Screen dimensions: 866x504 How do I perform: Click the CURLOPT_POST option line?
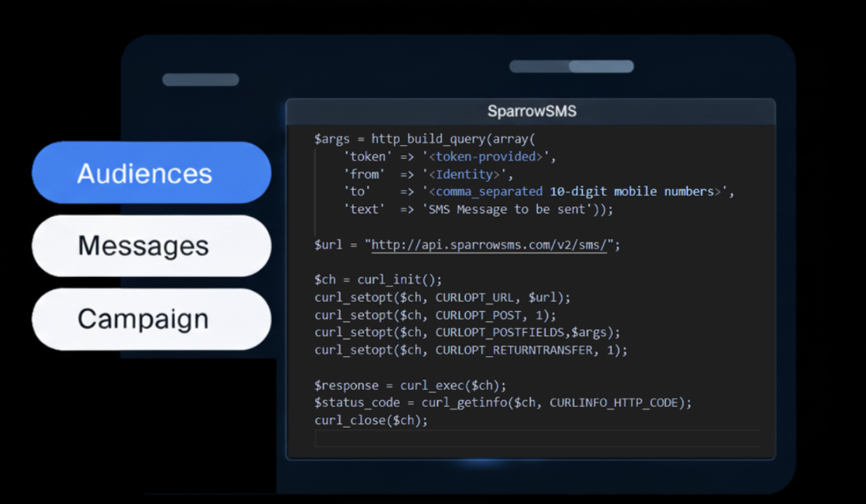435,315
